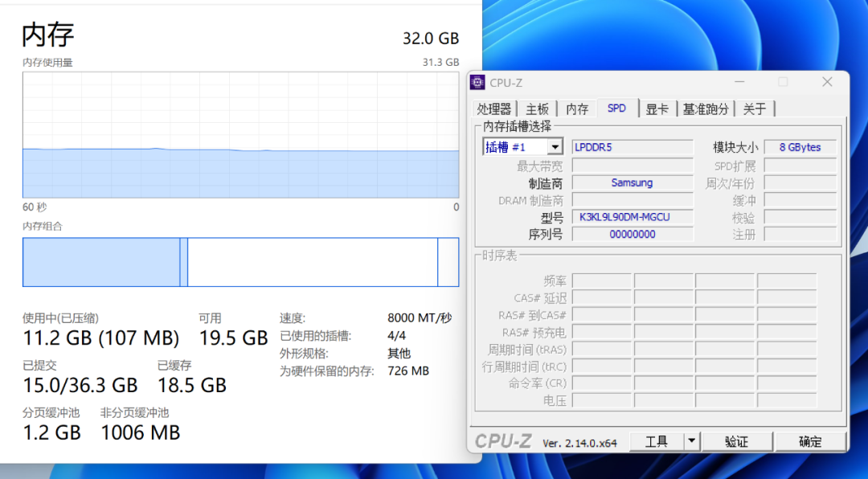
Task: Select the SPD tab
Action: click(616, 108)
